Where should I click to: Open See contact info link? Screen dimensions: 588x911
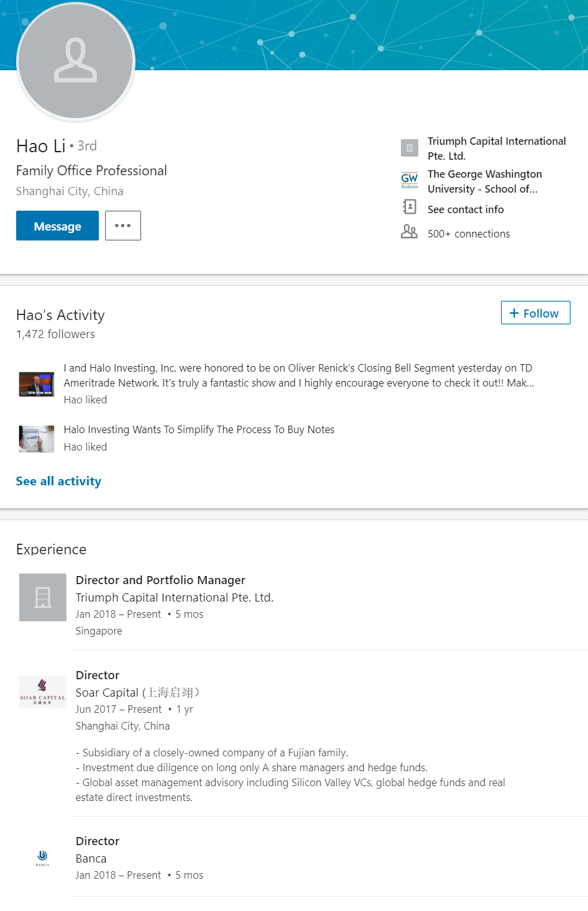tap(466, 209)
